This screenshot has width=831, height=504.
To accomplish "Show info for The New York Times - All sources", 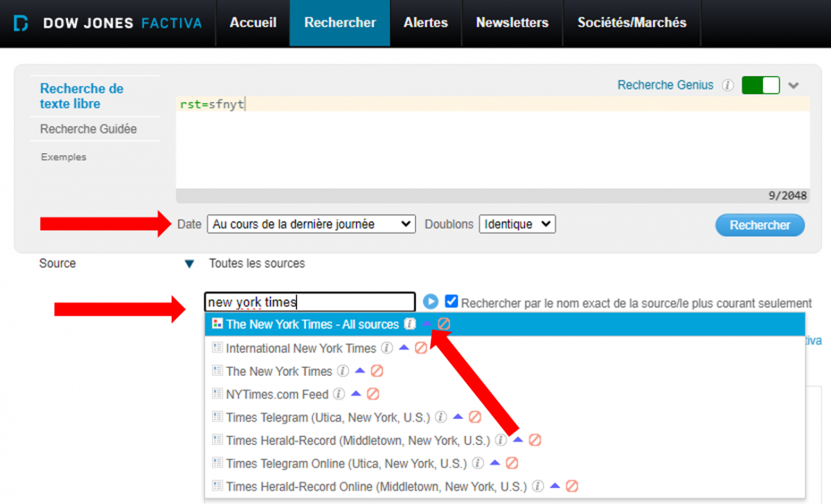I will point(410,324).
